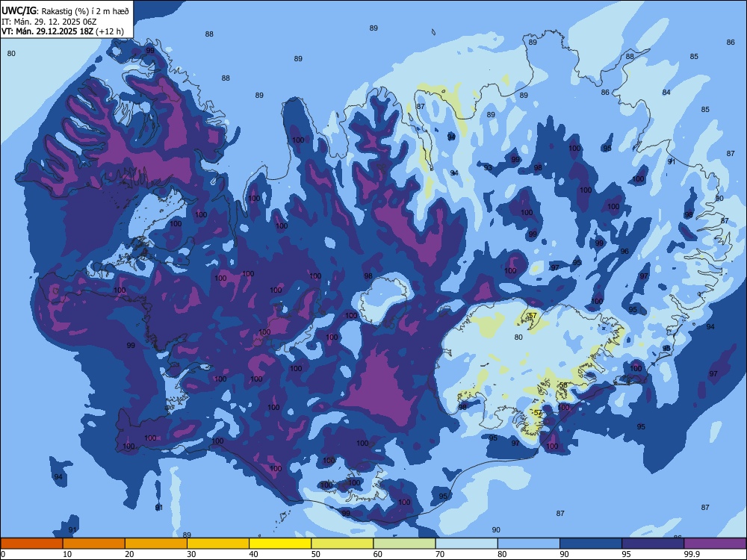The width and height of the screenshot is (747, 560).
Task: Select the legend tick label 30
Action: (191, 554)
